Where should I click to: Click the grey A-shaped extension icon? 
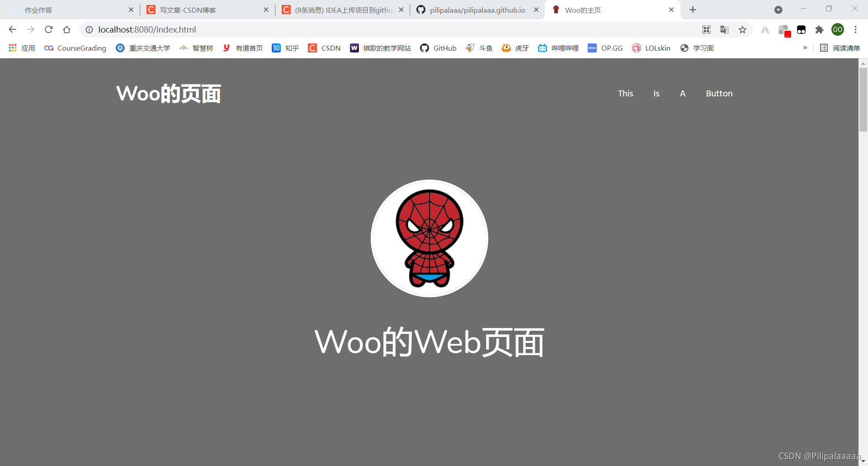(765, 29)
